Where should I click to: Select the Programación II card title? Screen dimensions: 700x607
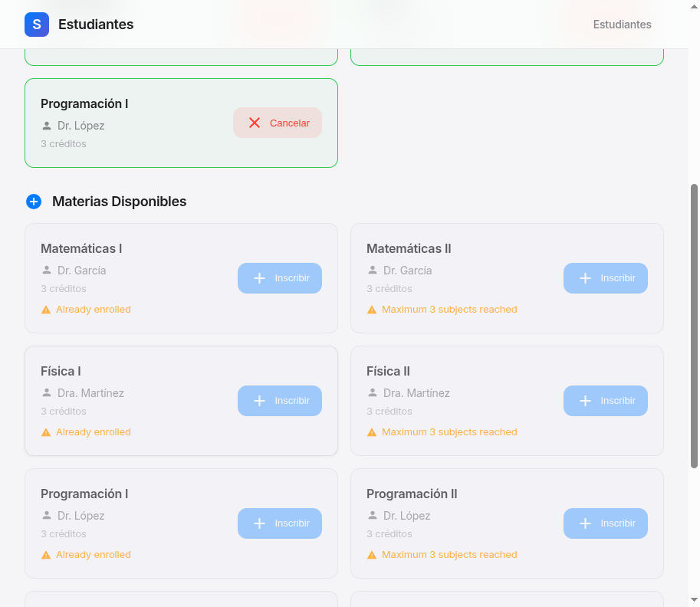[x=412, y=494]
